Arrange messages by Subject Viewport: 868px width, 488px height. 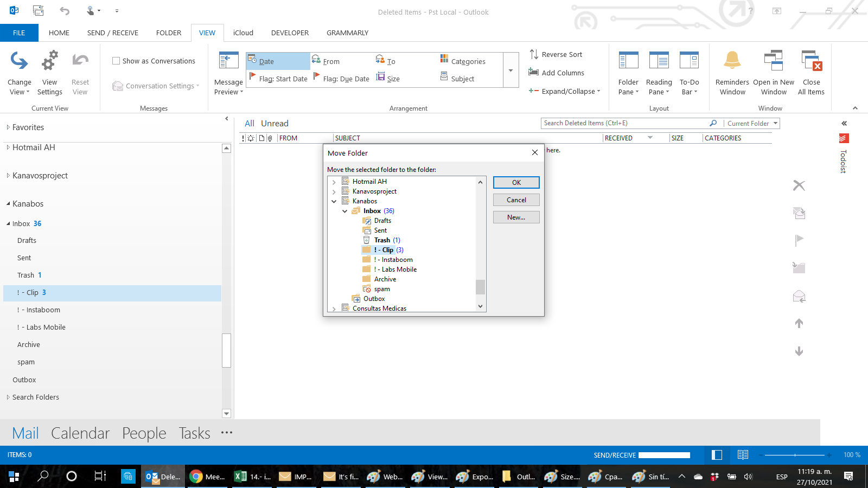[x=457, y=79]
